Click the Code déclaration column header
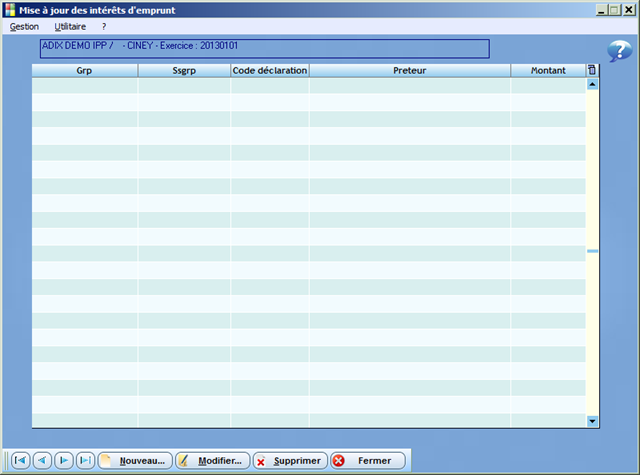 click(270, 70)
